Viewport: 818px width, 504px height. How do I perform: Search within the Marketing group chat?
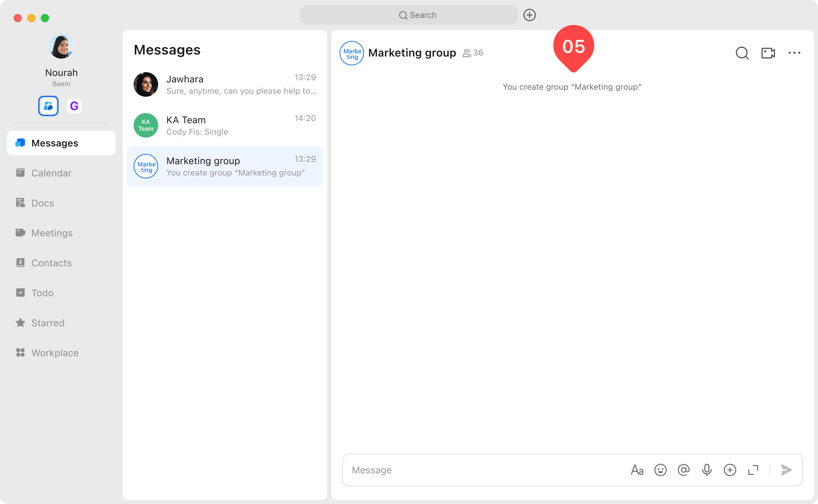[x=742, y=53]
